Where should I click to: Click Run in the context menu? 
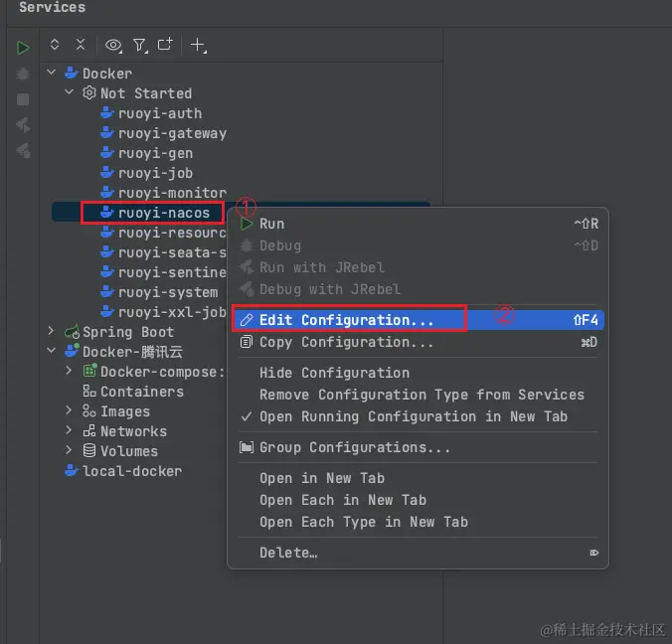[271, 224]
